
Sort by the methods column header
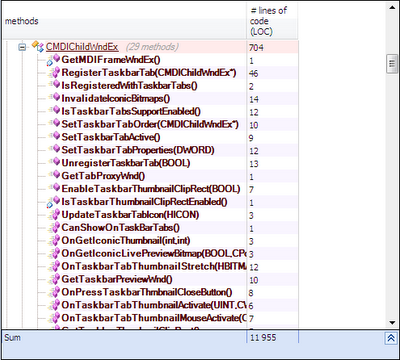click(124, 21)
